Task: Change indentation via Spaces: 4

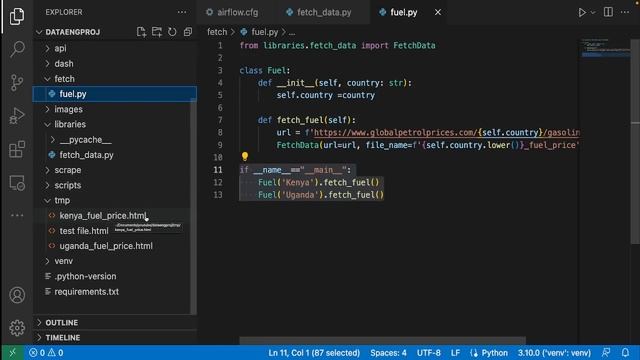Action: (x=388, y=353)
